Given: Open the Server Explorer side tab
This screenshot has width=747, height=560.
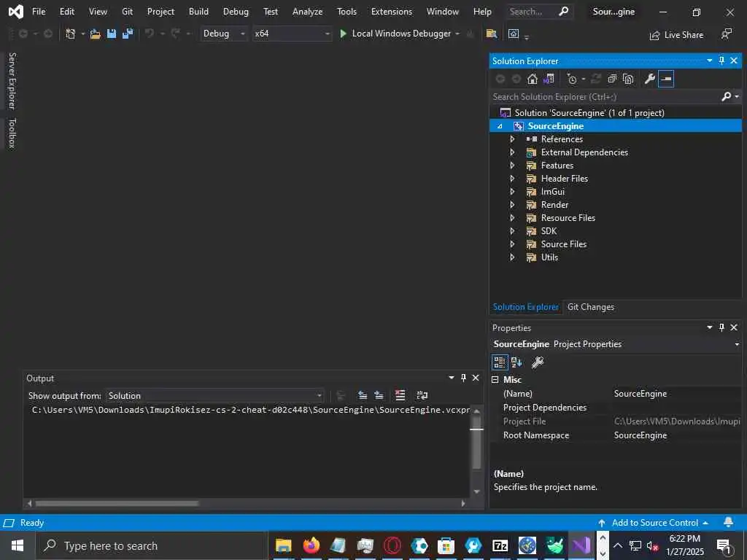Looking at the screenshot, I should coord(12,81).
